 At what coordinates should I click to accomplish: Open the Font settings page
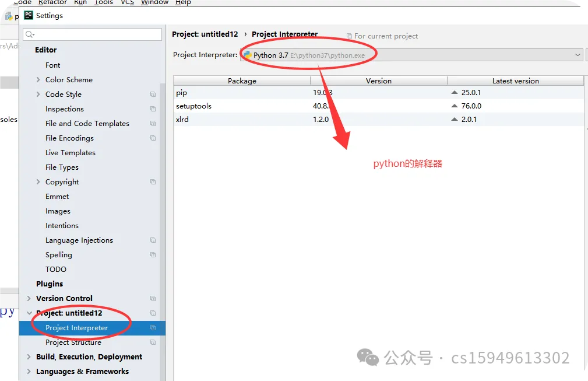tap(53, 65)
